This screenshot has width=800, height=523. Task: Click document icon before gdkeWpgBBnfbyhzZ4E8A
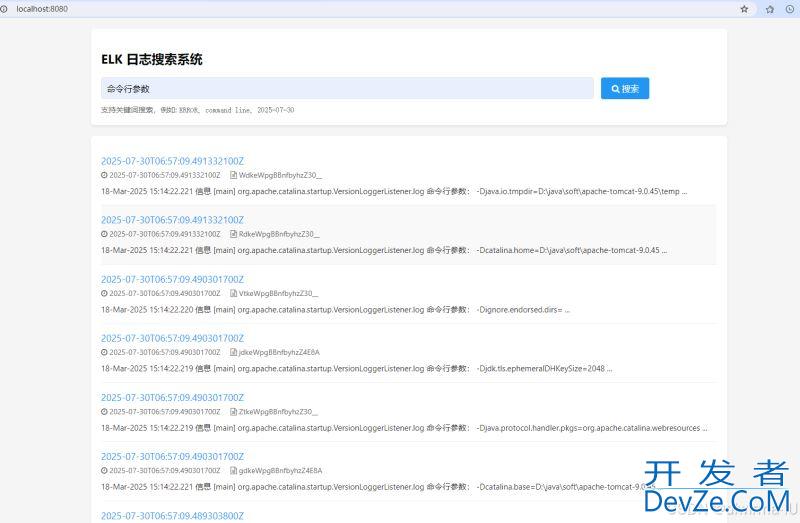pyautogui.click(x=233, y=471)
